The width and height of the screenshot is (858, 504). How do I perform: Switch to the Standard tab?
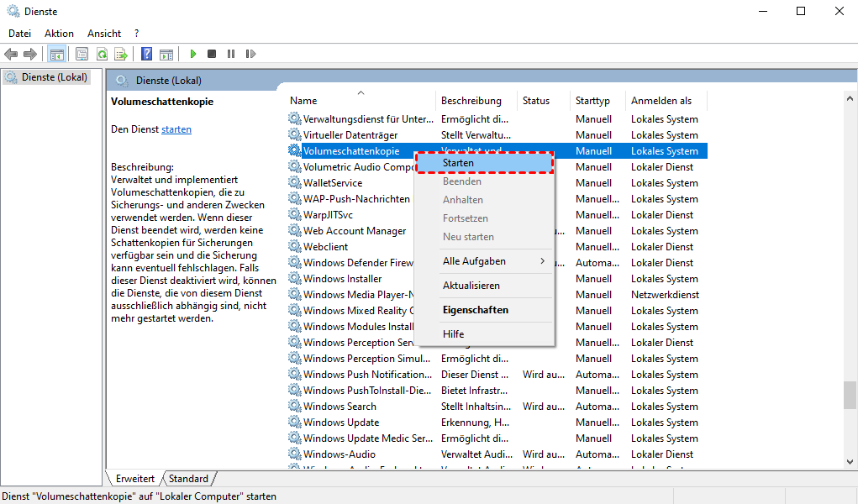click(x=188, y=479)
